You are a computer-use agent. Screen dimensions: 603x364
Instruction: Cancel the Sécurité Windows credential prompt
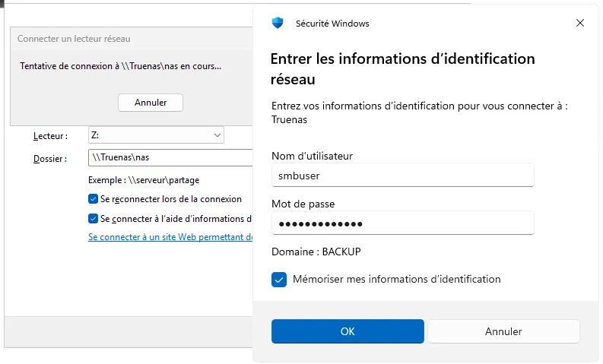[503, 331]
